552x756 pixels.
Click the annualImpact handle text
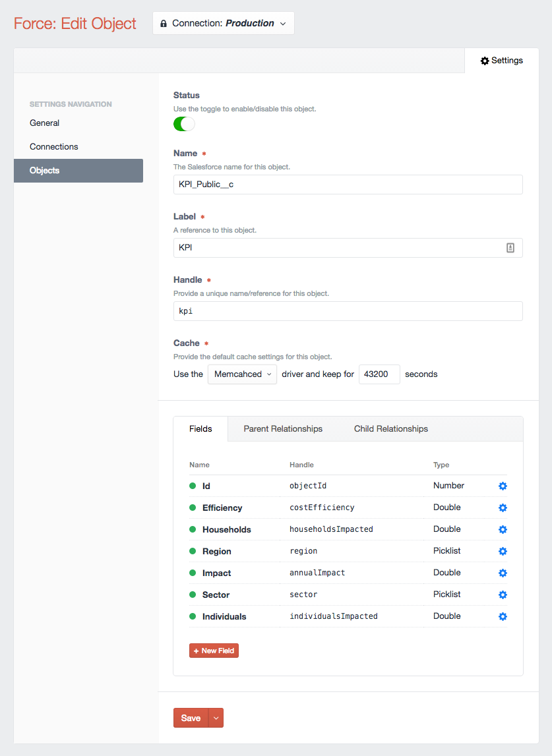coord(317,572)
